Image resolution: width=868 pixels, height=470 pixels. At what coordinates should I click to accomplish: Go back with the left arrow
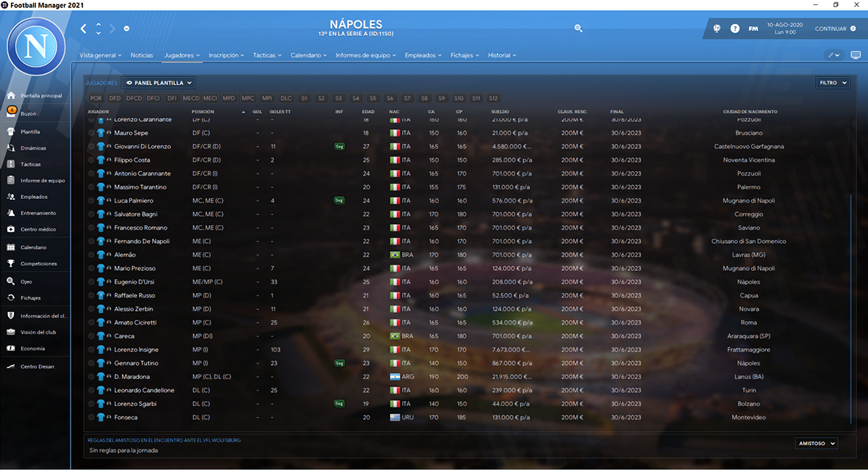click(x=84, y=29)
